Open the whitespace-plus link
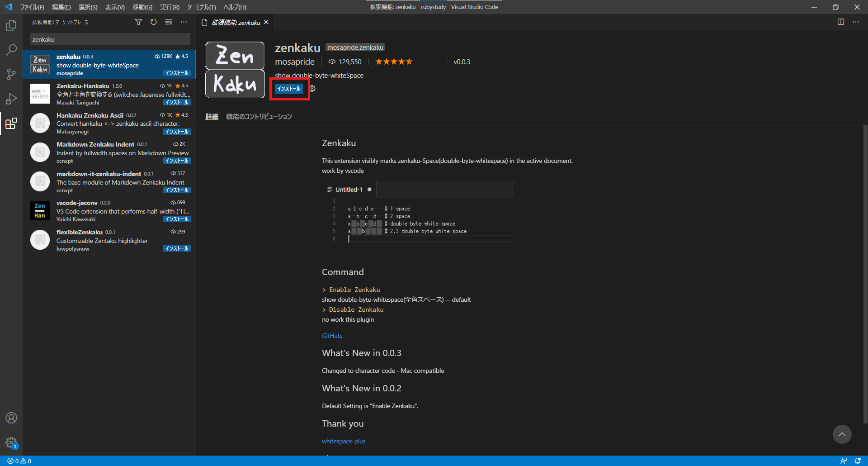868x466 pixels. 344,441
